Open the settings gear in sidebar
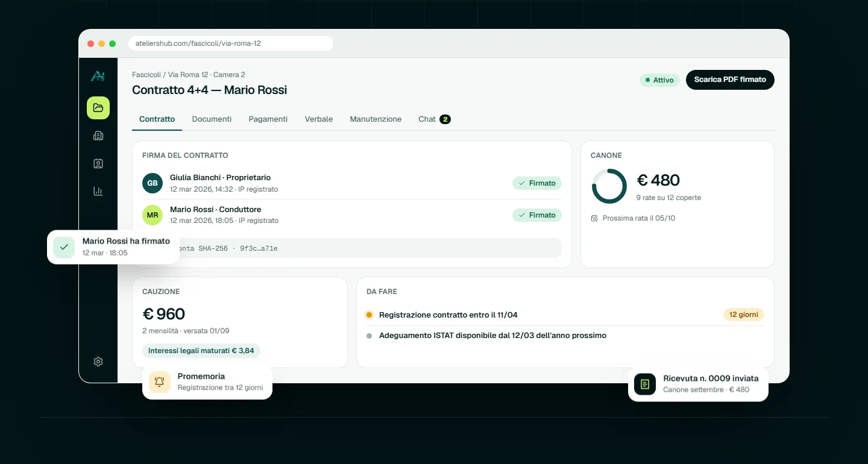Image resolution: width=868 pixels, height=464 pixels. (98, 362)
